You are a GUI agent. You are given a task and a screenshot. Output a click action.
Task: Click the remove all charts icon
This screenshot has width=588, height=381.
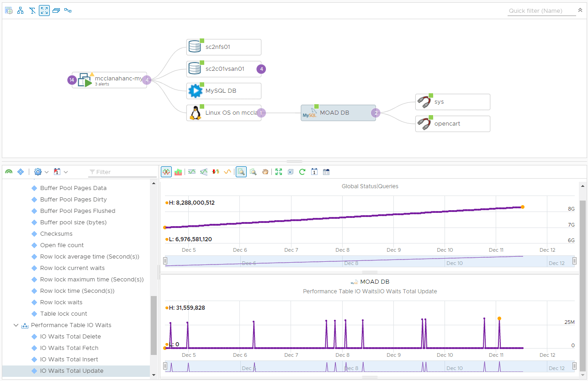click(x=291, y=171)
